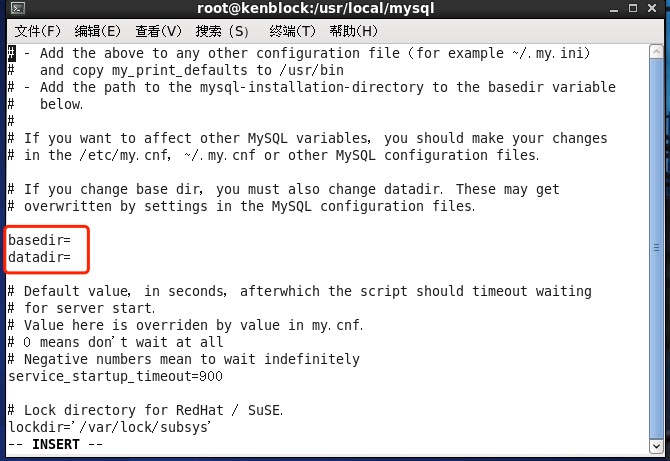Maximize the terminal window
The height and width of the screenshot is (461, 670).
633,8
